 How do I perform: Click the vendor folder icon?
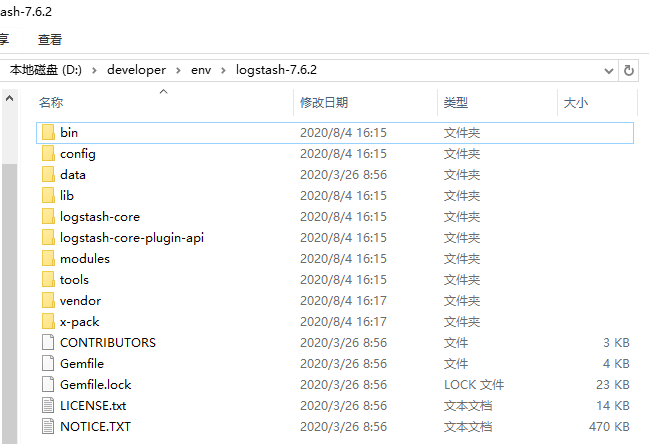tap(48, 300)
